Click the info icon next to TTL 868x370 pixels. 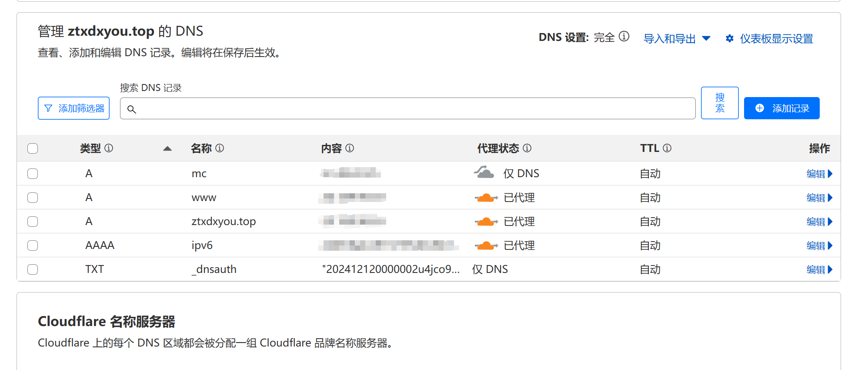[667, 148]
